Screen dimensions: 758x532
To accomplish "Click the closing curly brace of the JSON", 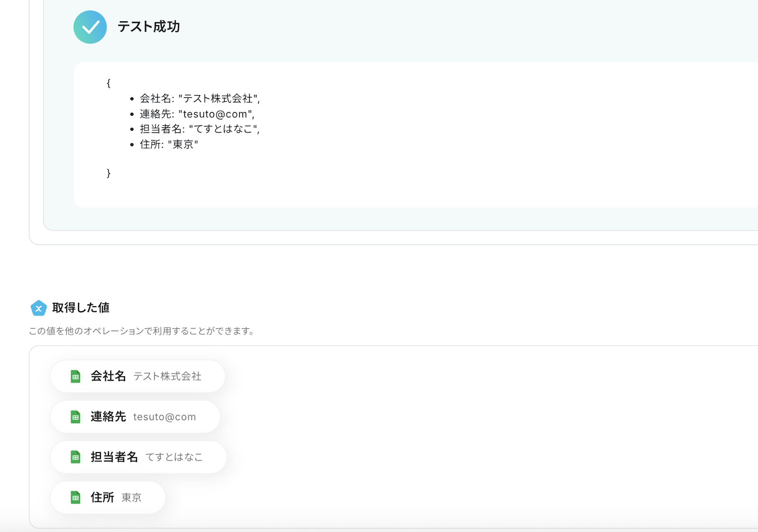I will [x=108, y=173].
